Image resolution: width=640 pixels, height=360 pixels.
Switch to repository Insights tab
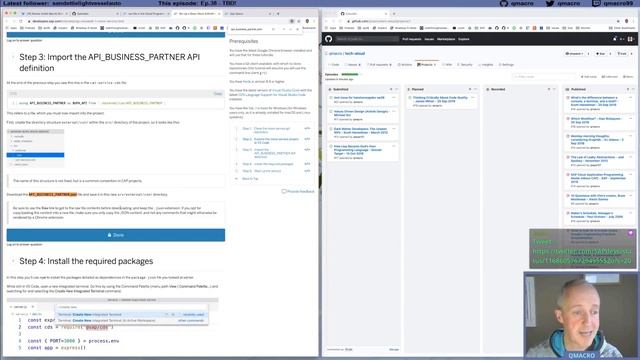click(x=486, y=64)
